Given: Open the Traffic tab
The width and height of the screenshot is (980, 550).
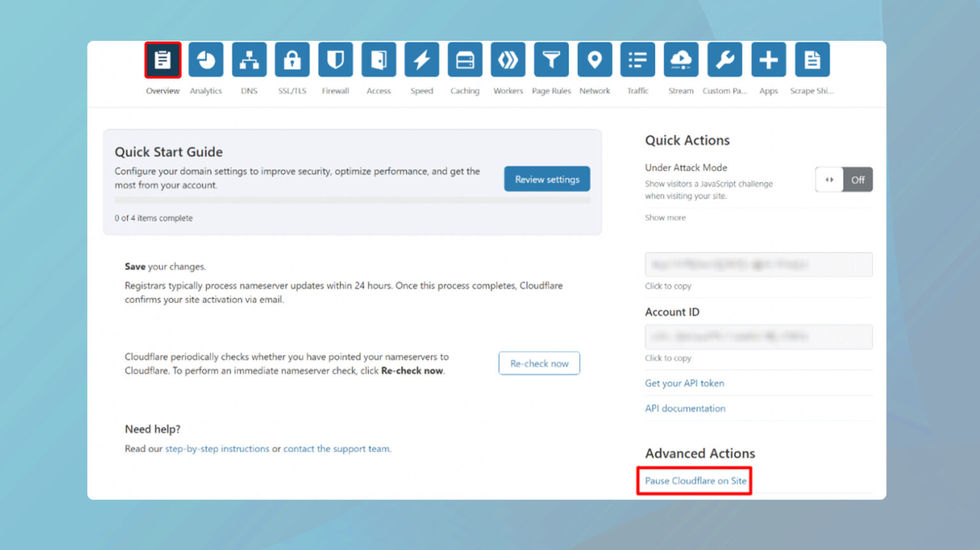Looking at the screenshot, I should click(637, 59).
